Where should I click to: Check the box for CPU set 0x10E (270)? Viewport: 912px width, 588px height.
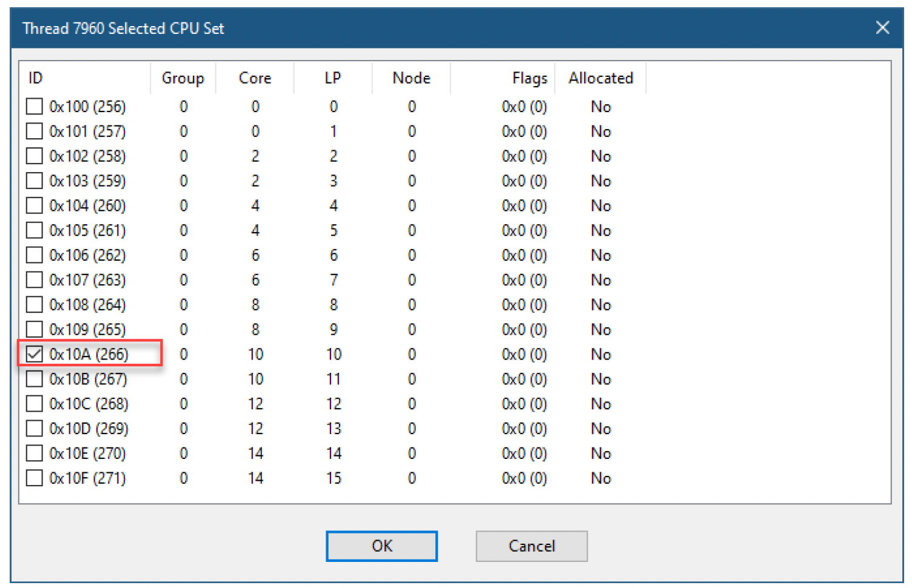(35, 453)
